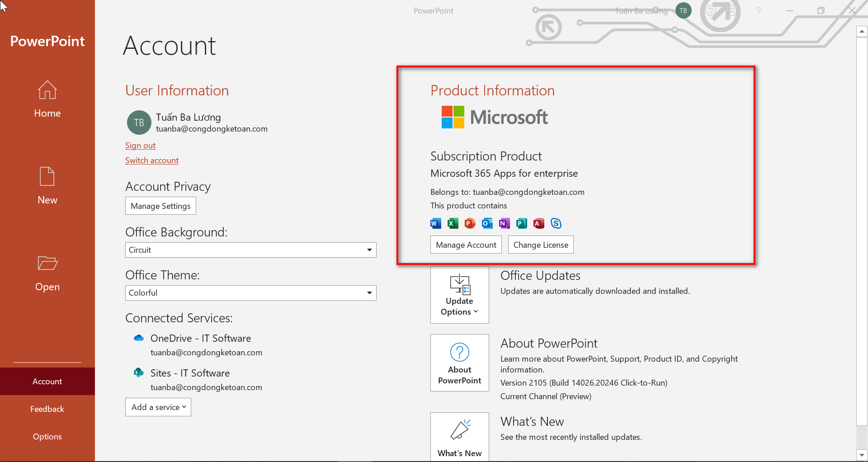Click the Open folder icon
The height and width of the screenshot is (462, 868).
coord(47,263)
